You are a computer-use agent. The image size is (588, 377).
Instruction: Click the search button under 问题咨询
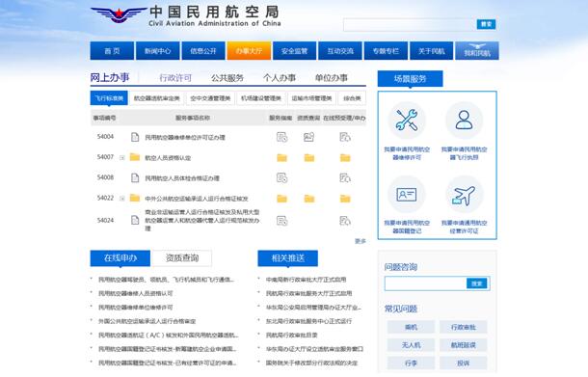coord(476,283)
